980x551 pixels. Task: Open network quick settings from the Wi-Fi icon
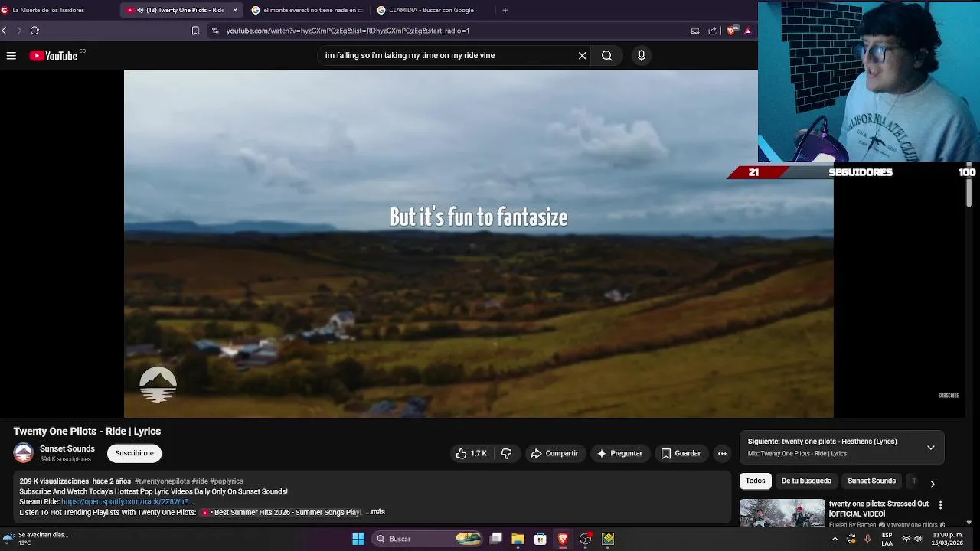pos(906,539)
